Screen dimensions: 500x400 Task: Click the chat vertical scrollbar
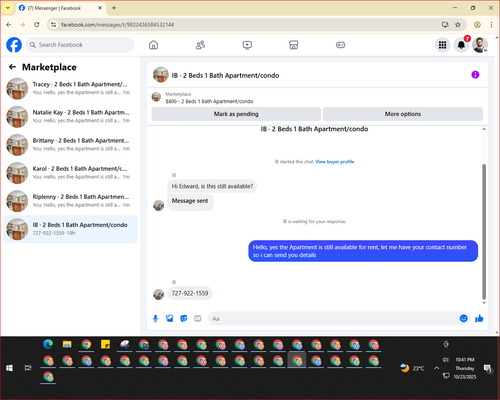click(484, 232)
